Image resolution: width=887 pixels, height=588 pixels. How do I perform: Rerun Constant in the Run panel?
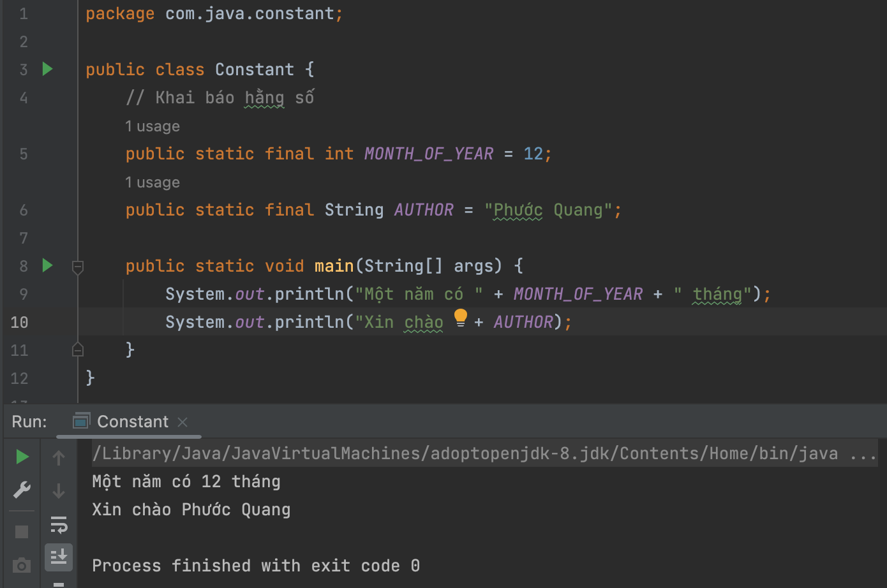[x=22, y=457]
